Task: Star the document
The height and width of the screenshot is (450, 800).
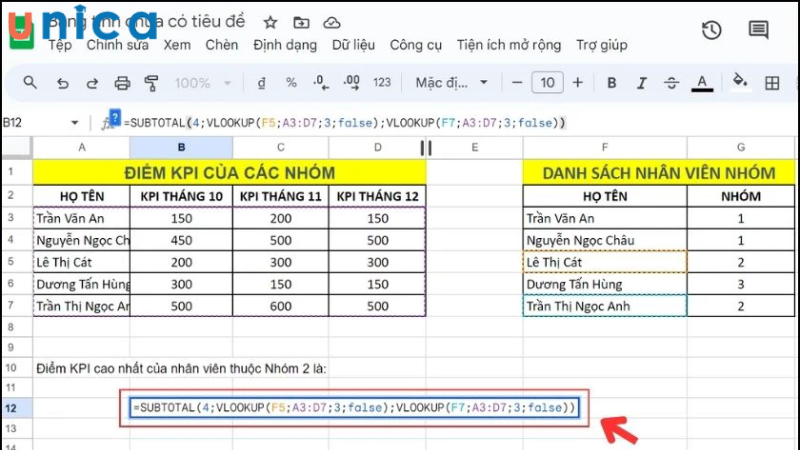Action: (270, 22)
